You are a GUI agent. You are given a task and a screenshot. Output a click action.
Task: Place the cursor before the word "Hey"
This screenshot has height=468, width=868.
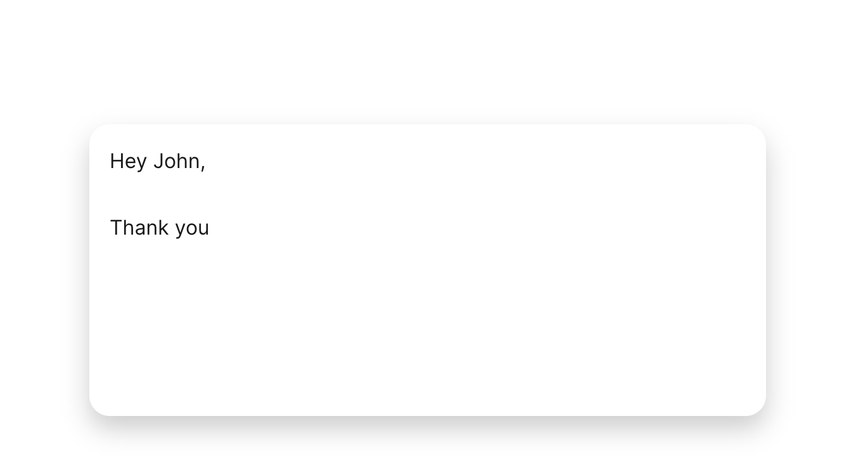[110, 161]
